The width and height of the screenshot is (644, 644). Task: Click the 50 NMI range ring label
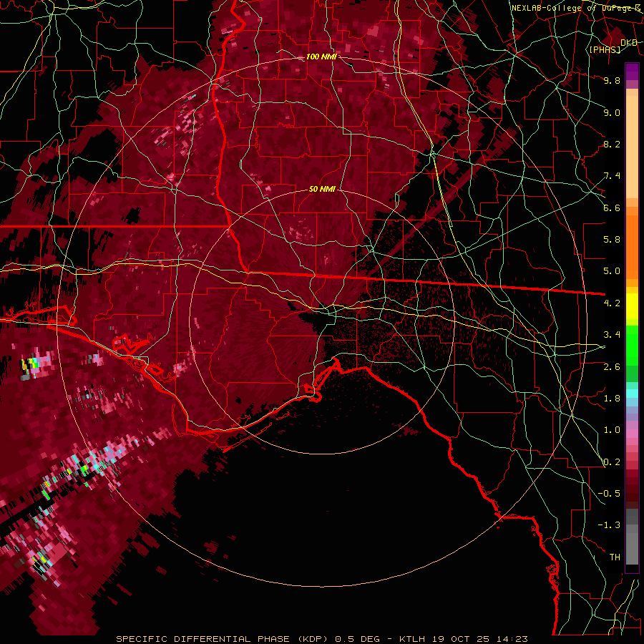pyautogui.click(x=322, y=190)
